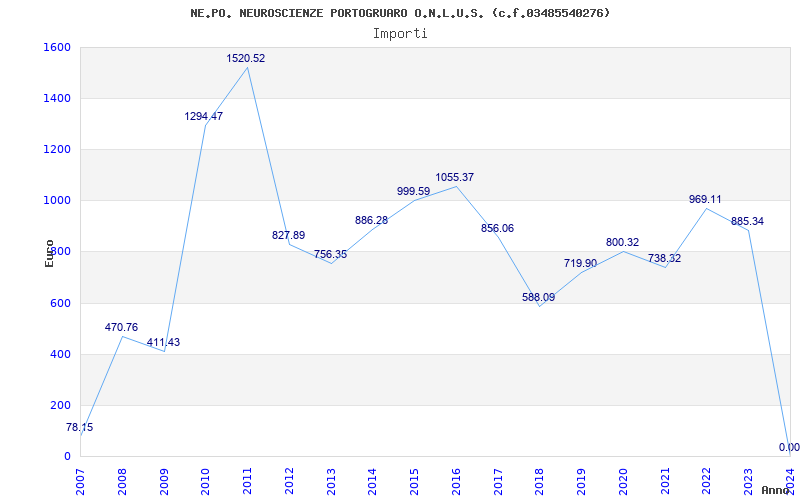Select the 1200 y-axis tick
This screenshot has height=500, width=800.
click(x=58, y=149)
